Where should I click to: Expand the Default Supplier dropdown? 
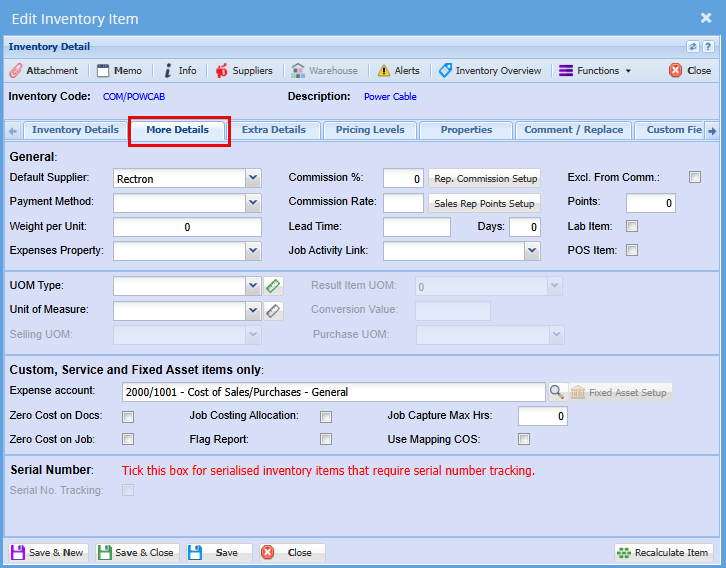[253, 178]
